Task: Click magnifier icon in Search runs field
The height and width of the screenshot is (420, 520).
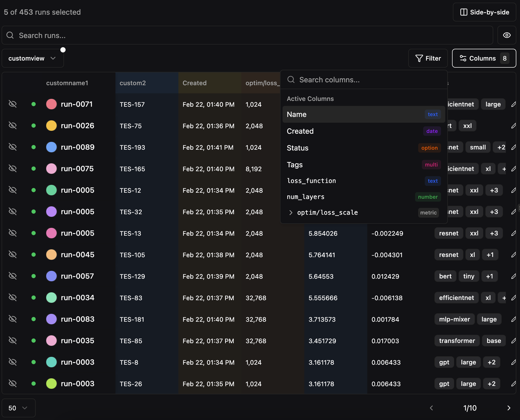Action: coord(10,35)
